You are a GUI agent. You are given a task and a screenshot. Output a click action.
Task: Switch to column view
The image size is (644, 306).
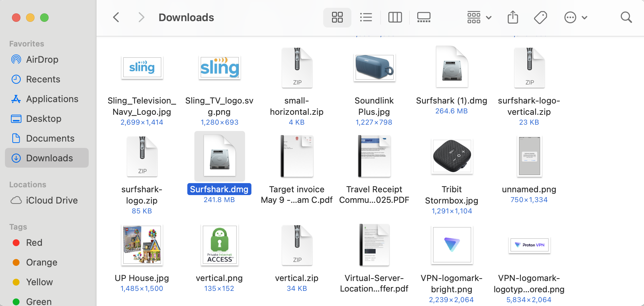click(x=395, y=17)
